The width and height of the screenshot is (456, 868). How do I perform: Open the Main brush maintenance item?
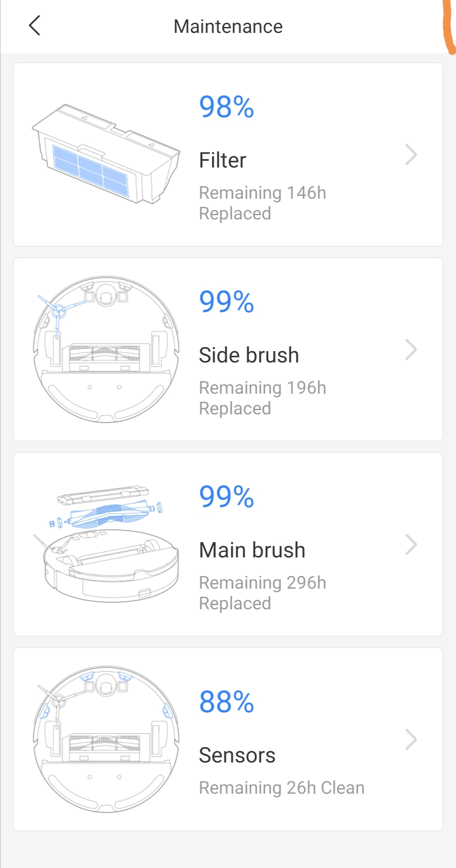(228, 544)
